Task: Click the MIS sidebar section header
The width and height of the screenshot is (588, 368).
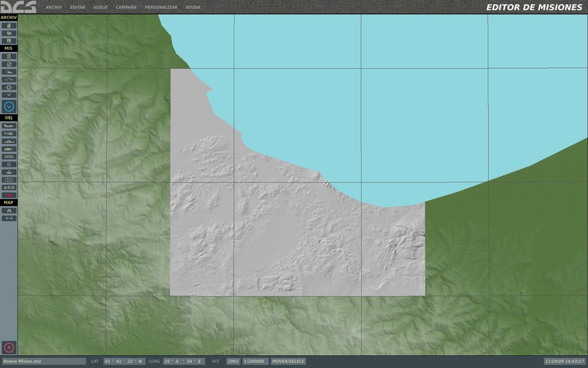Action: pyautogui.click(x=9, y=48)
